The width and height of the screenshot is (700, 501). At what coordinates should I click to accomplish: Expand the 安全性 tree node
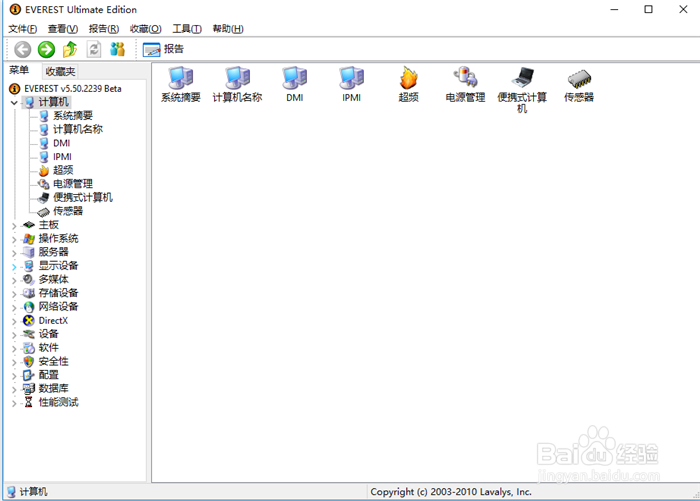tap(14, 362)
